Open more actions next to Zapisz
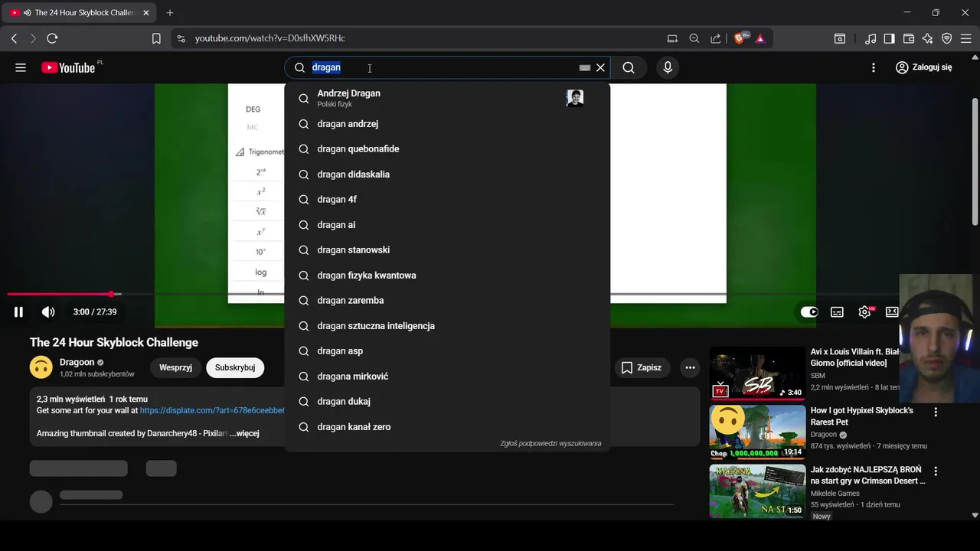Screen dimensions: 980x551 click(690, 367)
